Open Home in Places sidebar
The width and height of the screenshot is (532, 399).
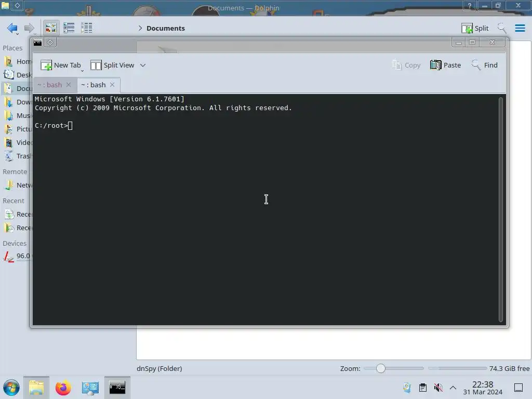point(18,61)
